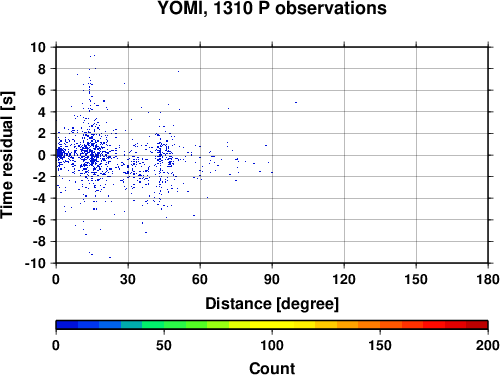Image resolution: width=500 pixels, height=375 pixels.
Task: Click y-axis tick label '6'
Action: click(x=42, y=90)
